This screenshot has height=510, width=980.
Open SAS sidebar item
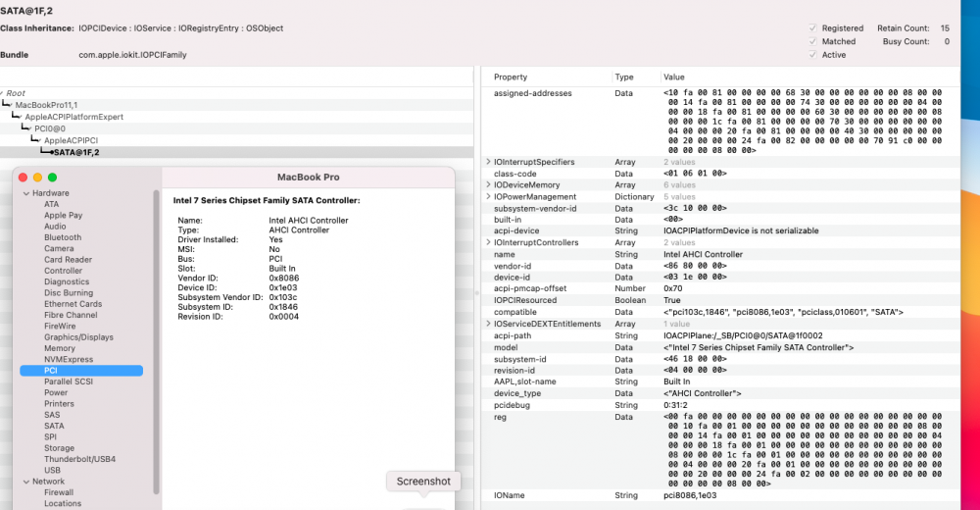(52, 415)
